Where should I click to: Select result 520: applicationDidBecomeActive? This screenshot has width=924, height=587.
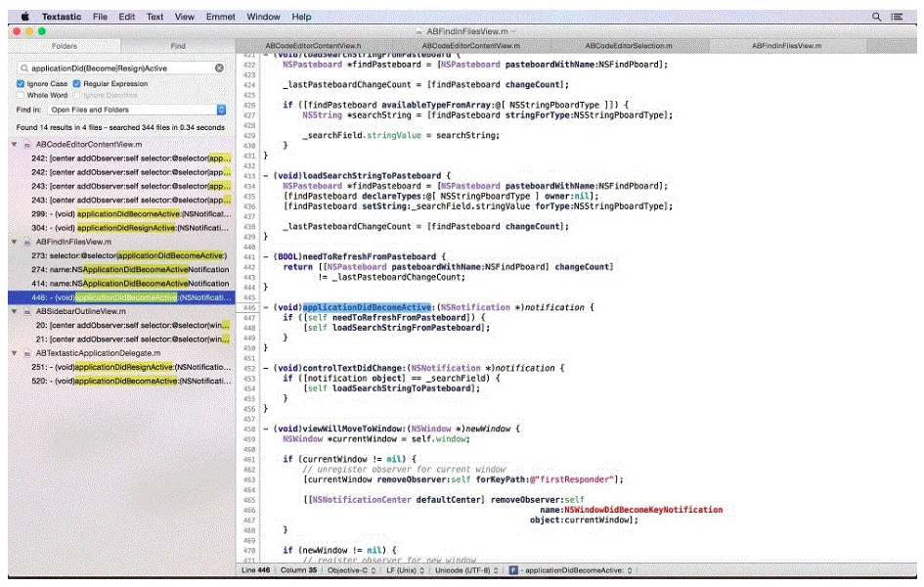click(121, 382)
